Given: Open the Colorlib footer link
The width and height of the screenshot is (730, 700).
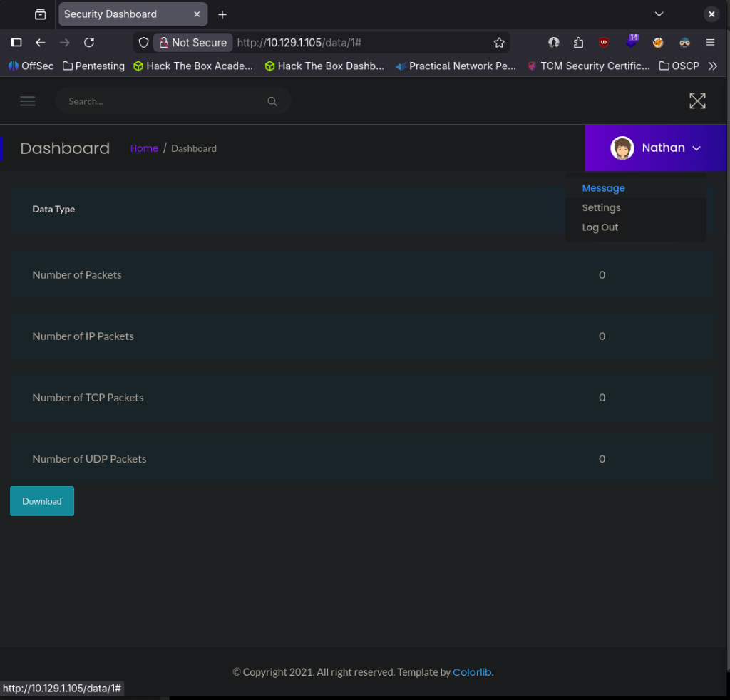Looking at the screenshot, I should click(x=472, y=672).
